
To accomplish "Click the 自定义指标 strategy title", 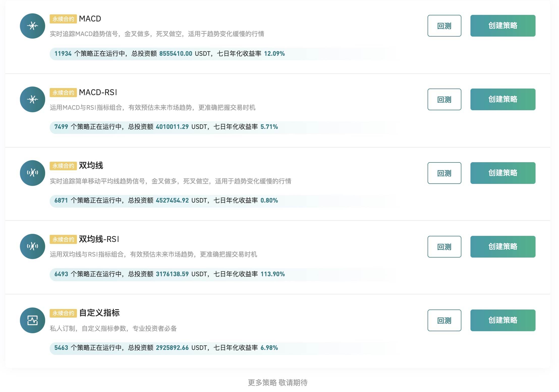I will 99,313.
